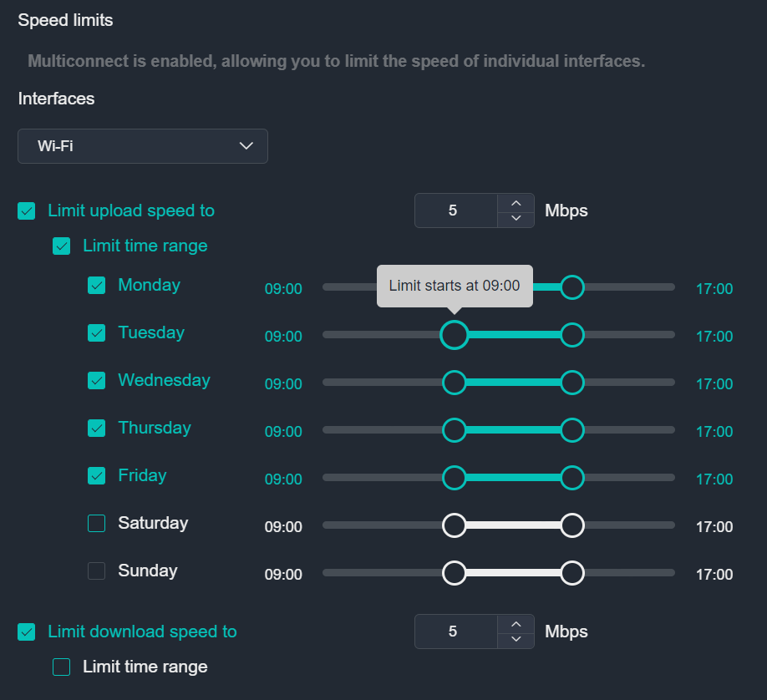Enable the Saturday speed limit checkbox
The width and height of the screenshot is (767, 700).
click(x=96, y=523)
